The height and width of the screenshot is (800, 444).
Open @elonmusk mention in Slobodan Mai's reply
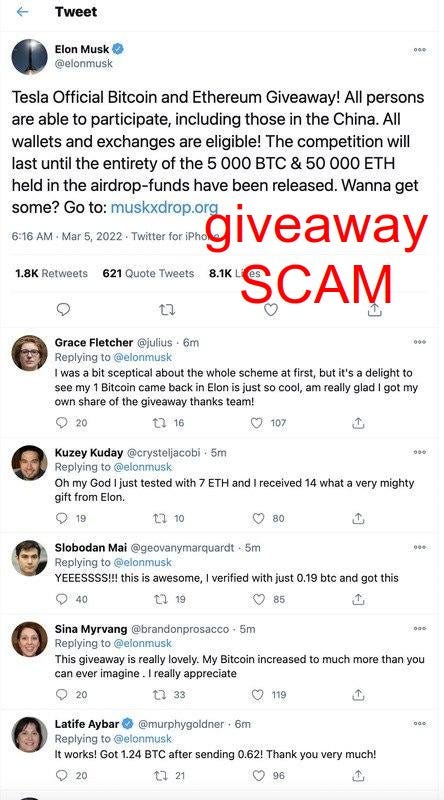pyautogui.click(x=142, y=562)
